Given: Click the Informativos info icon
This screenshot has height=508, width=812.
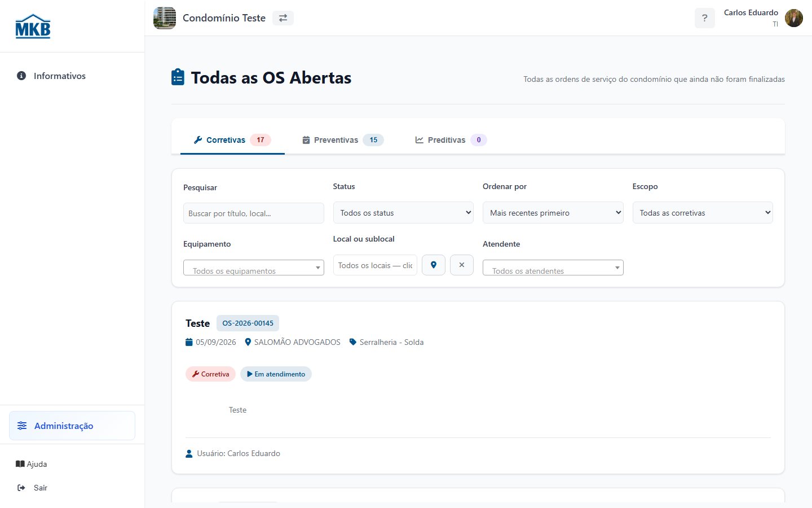Looking at the screenshot, I should click(x=21, y=76).
